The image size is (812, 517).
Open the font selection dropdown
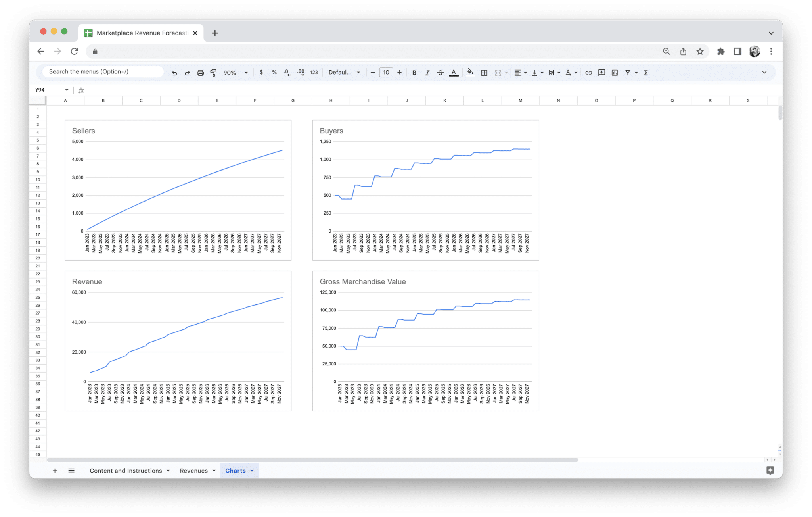[344, 72]
